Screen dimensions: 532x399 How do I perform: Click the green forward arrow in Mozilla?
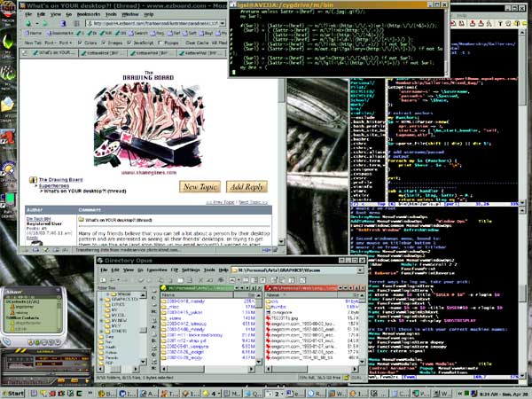pos(44,23)
